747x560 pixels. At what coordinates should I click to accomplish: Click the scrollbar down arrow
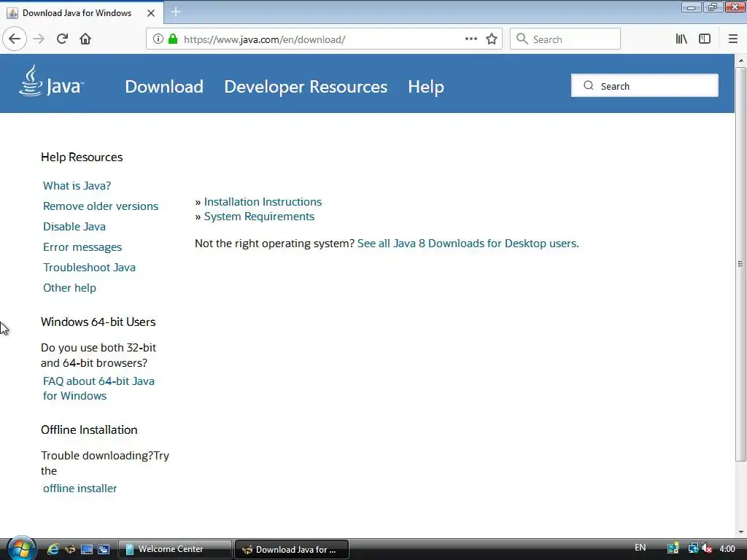741,532
